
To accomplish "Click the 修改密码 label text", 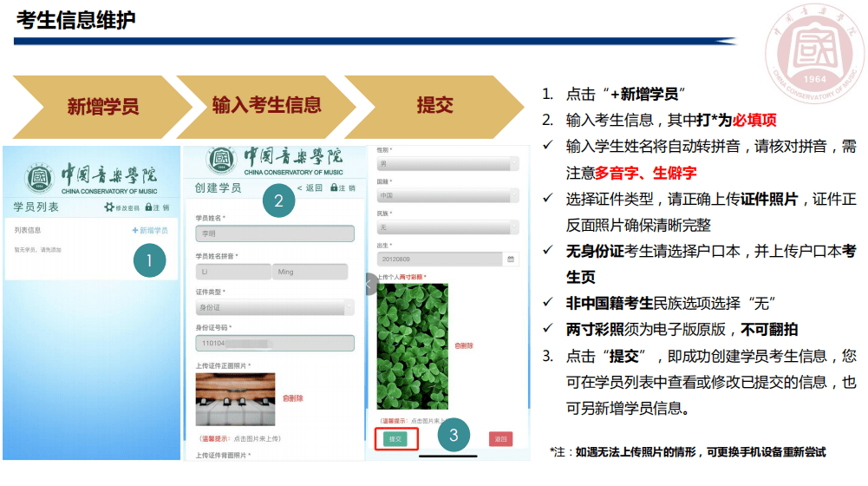I will (x=127, y=208).
